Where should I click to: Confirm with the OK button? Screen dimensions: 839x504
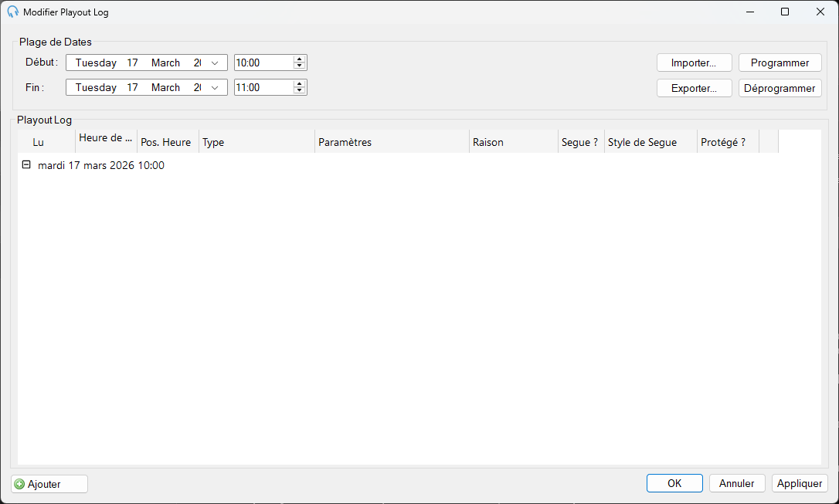(674, 483)
